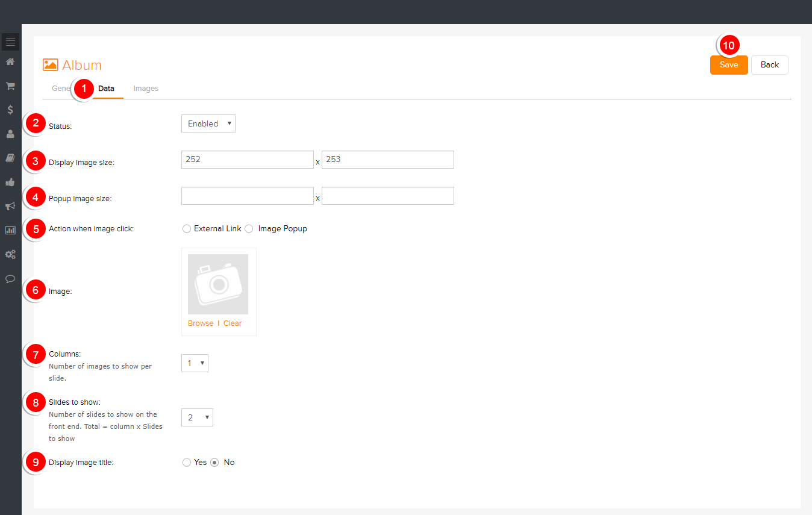
Task: Click the 'Slides to show:' label
Action: [74, 402]
